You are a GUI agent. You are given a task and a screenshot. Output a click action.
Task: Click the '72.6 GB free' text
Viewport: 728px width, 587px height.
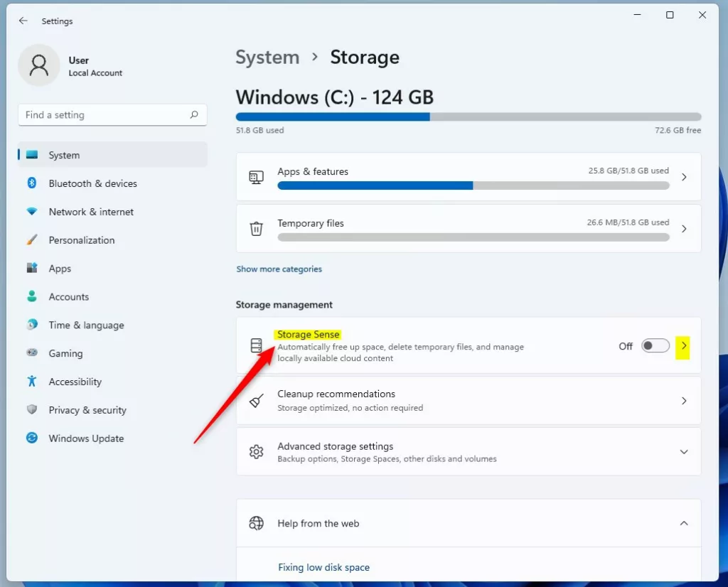(x=678, y=130)
